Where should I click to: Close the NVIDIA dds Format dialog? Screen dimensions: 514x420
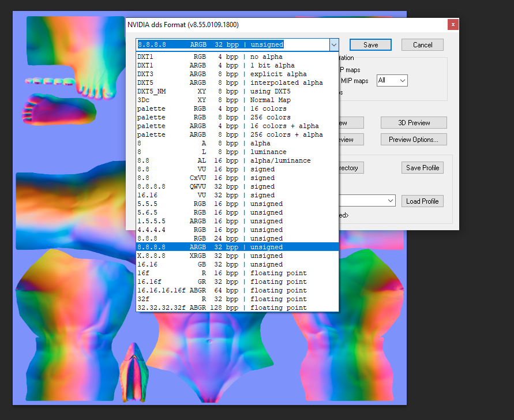(453, 25)
